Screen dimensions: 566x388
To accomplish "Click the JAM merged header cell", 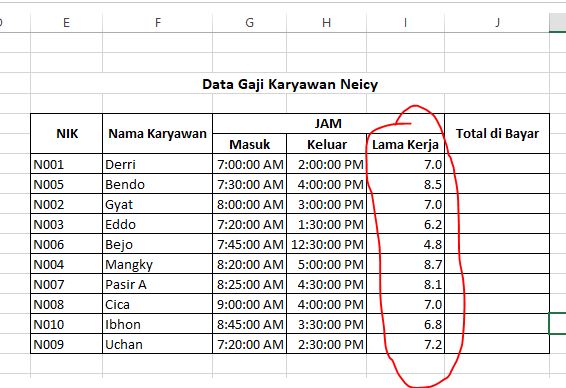I will pos(328,123).
